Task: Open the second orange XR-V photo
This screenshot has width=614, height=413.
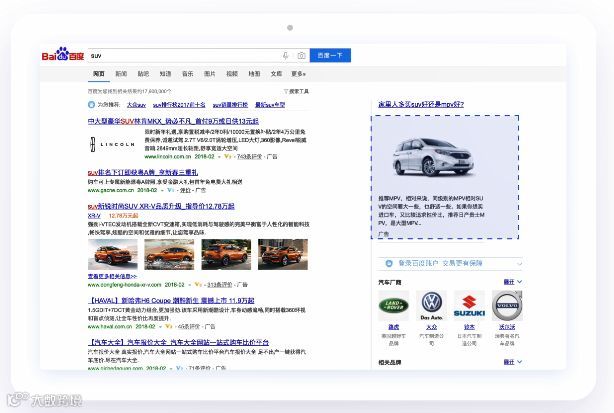Action: [x=169, y=254]
